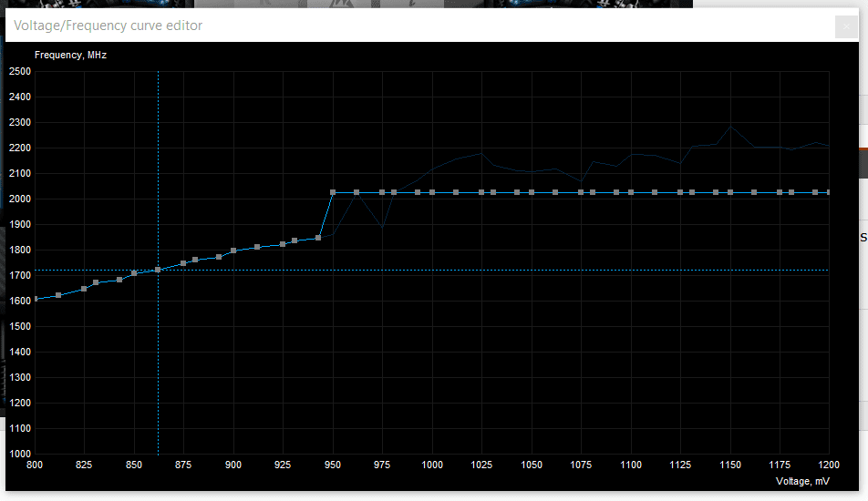This screenshot has width=868, height=501.
Task: Click the 1200 voltage axis value
Action: [x=829, y=465]
